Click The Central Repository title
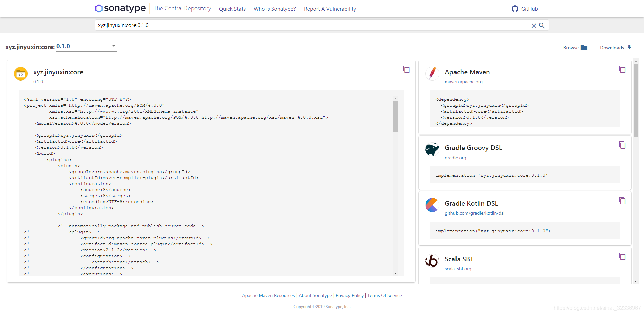Screen dimensions: 644x314 click(x=182, y=8)
